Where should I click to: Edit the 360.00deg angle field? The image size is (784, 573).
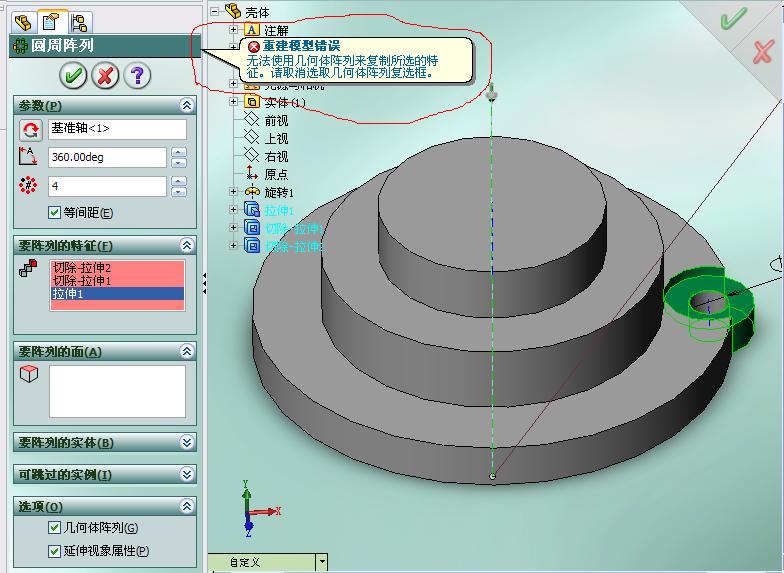[107, 158]
